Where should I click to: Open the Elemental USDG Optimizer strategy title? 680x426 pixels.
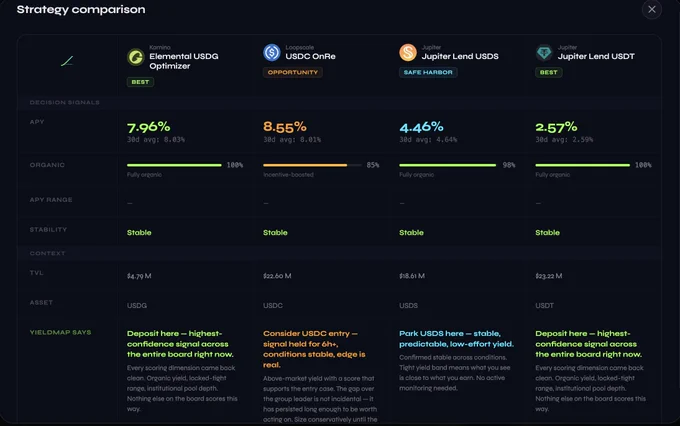[184, 61]
